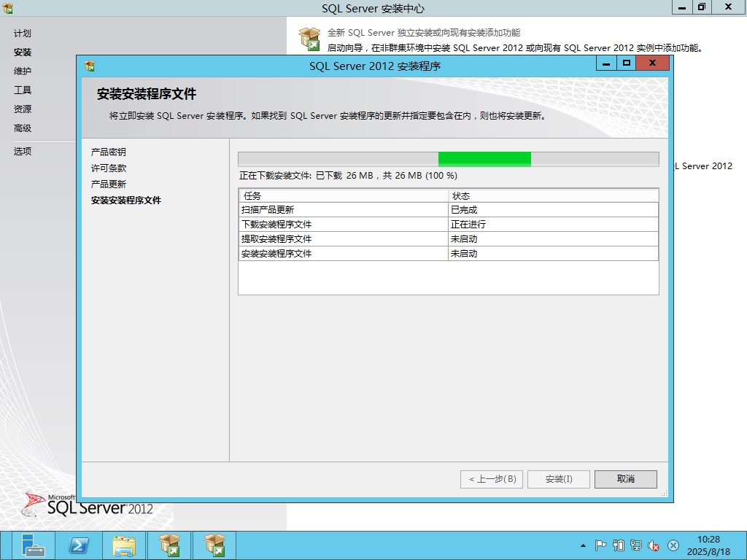Click the 安装安装程序文件 wizard step in sidebar
This screenshot has height=560, width=747.
coord(126,201)
